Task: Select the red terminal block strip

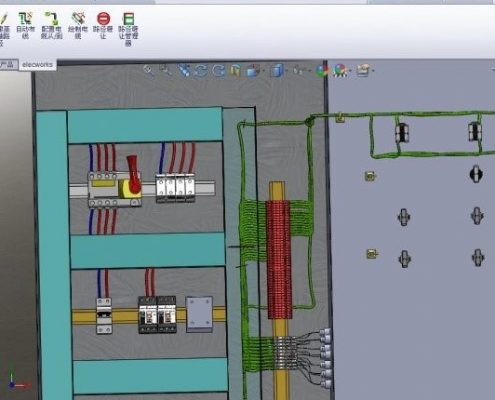Action: pyautogui.click(x=279, y=259)
